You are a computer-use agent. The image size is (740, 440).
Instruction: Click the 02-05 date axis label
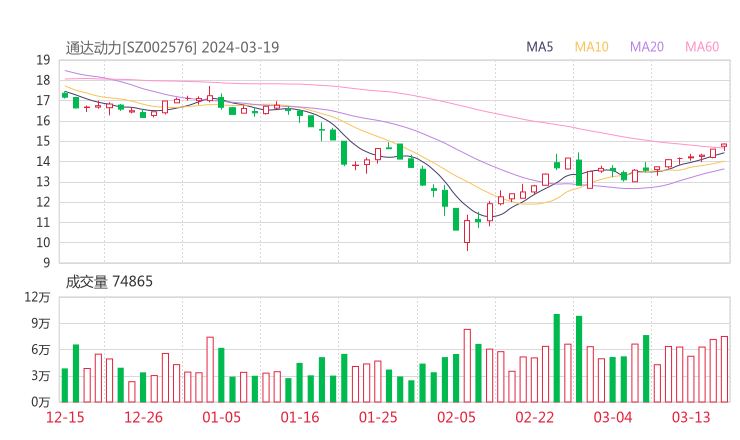[456, 417]
